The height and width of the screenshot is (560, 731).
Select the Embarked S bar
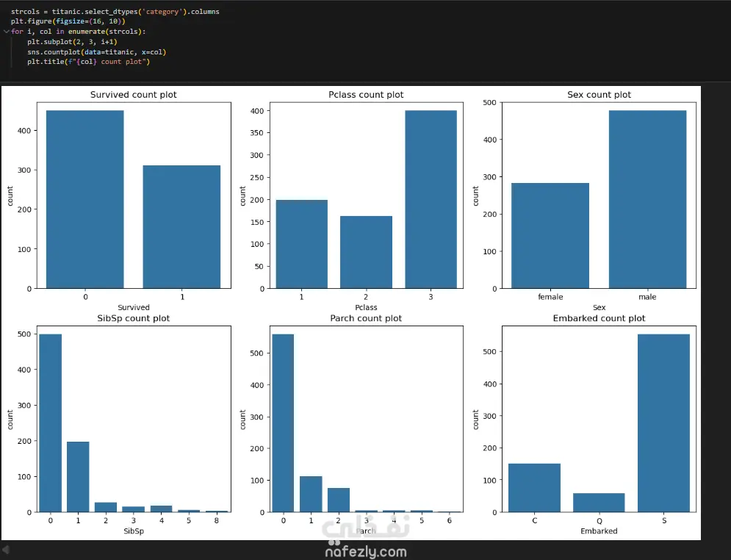(x=664, y=423)
